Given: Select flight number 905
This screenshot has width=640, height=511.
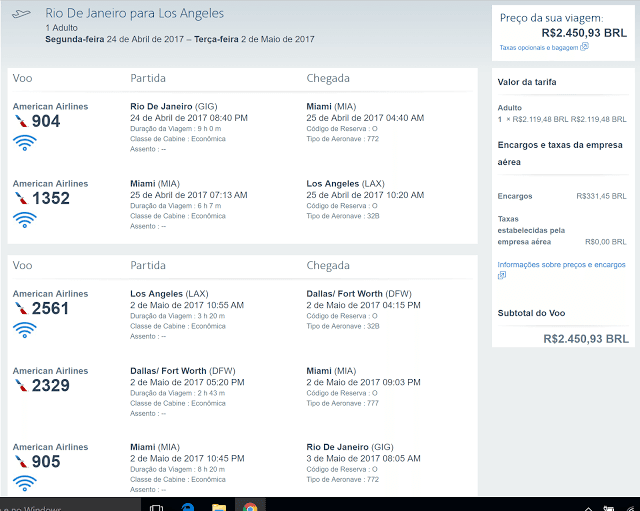Looking at the screenshot, I should tap(46, 462).
